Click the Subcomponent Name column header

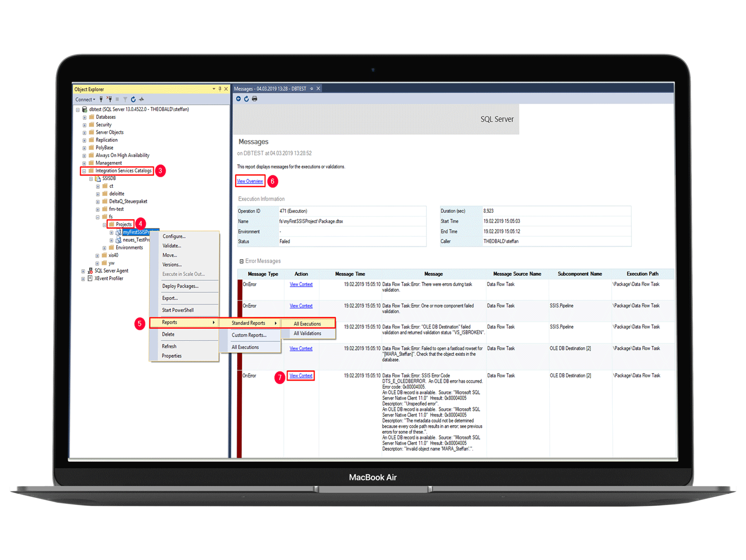coord(580,274)
